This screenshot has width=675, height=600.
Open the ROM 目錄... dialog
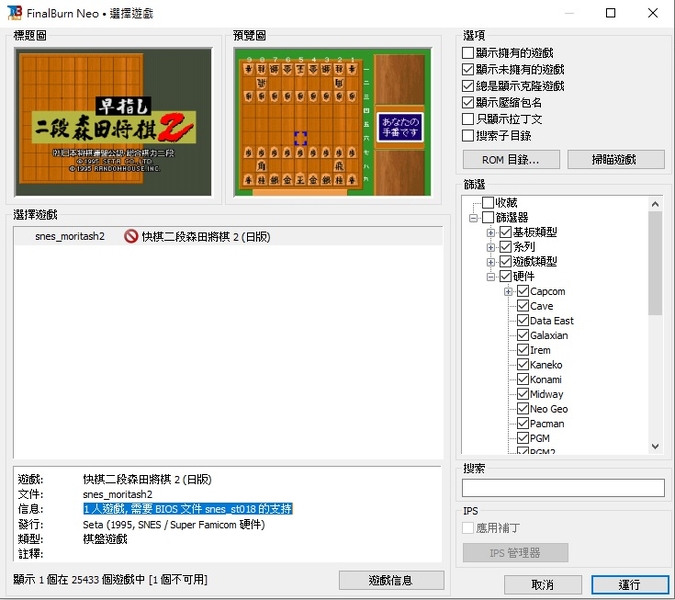[x=511, y=160]
